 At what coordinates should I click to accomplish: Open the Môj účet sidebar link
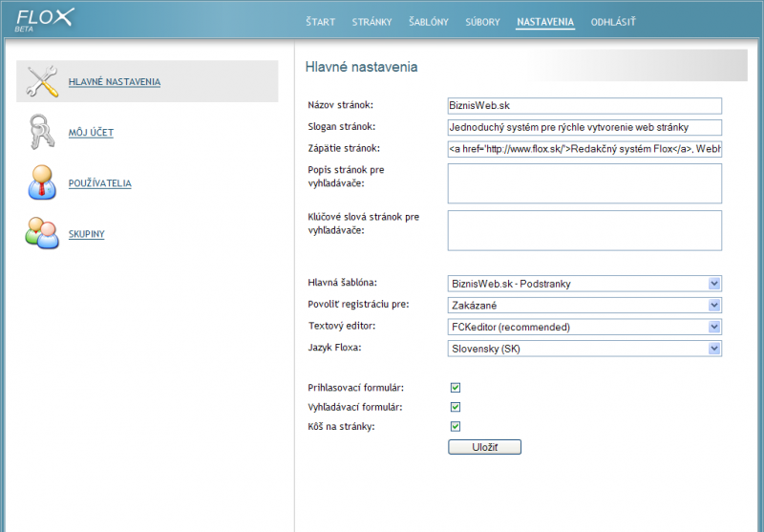pos(91,133)
